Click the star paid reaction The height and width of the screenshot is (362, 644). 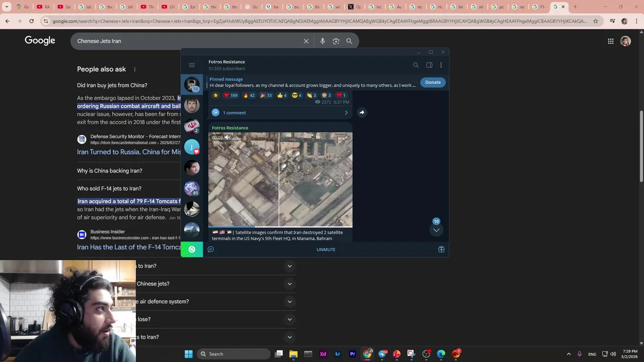[215, 95]
